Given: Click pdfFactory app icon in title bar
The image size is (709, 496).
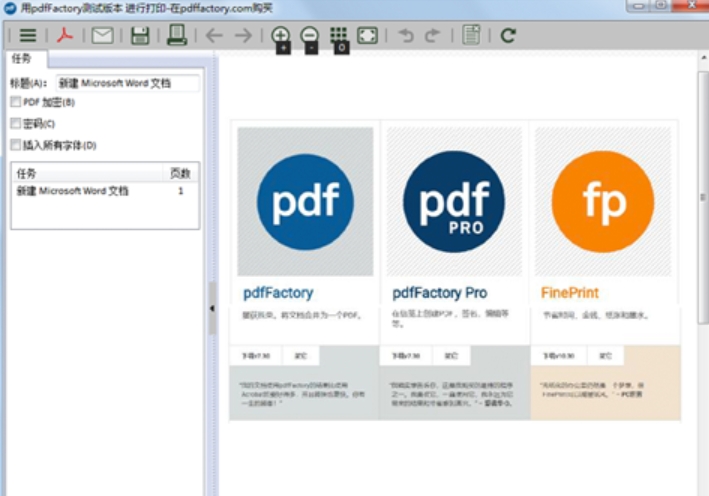Looking at the screenshot, I should (x=9, y=7).
